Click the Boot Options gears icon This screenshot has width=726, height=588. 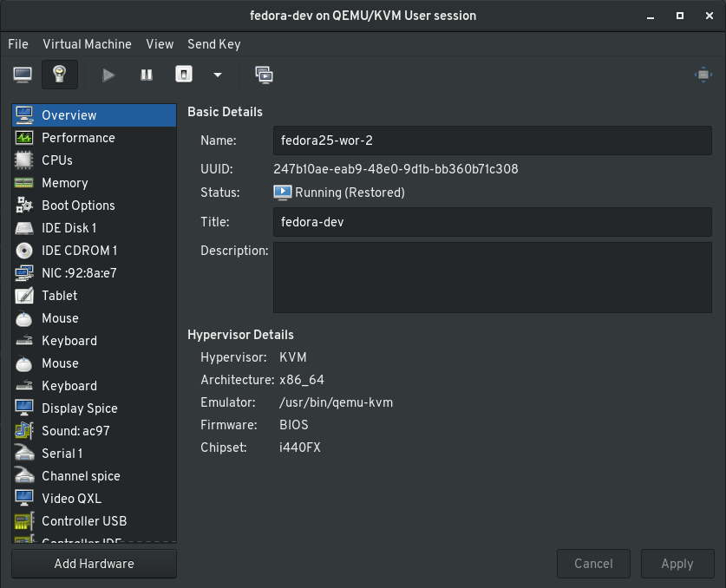tap(24, 205)
